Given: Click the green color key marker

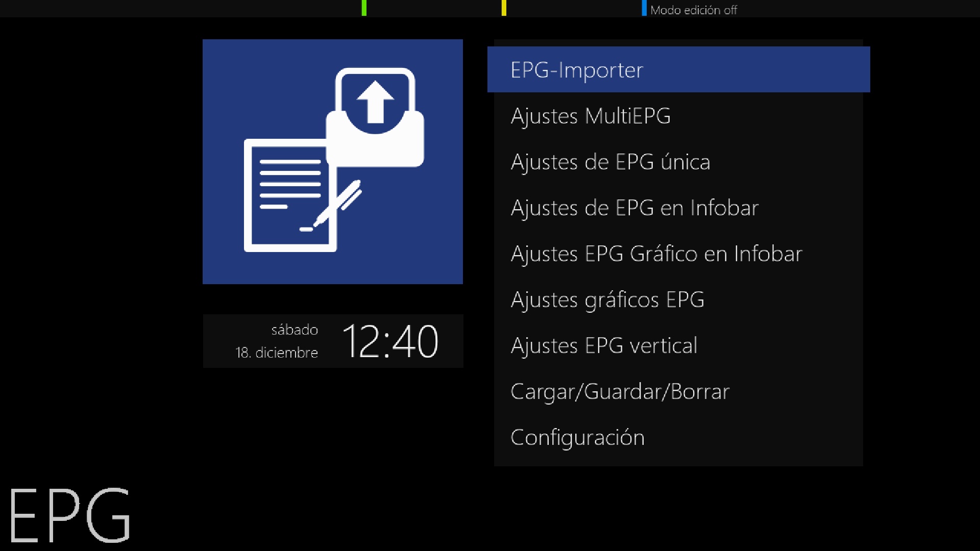Looking at the screenshot, I should (364, 8).
